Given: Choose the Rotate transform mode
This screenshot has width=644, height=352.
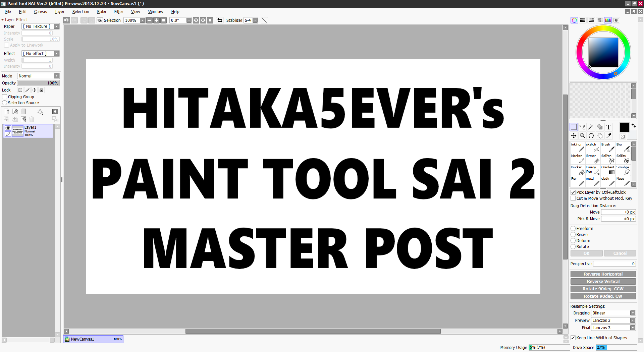Looking at the screenshot, I should pos(573,247).
